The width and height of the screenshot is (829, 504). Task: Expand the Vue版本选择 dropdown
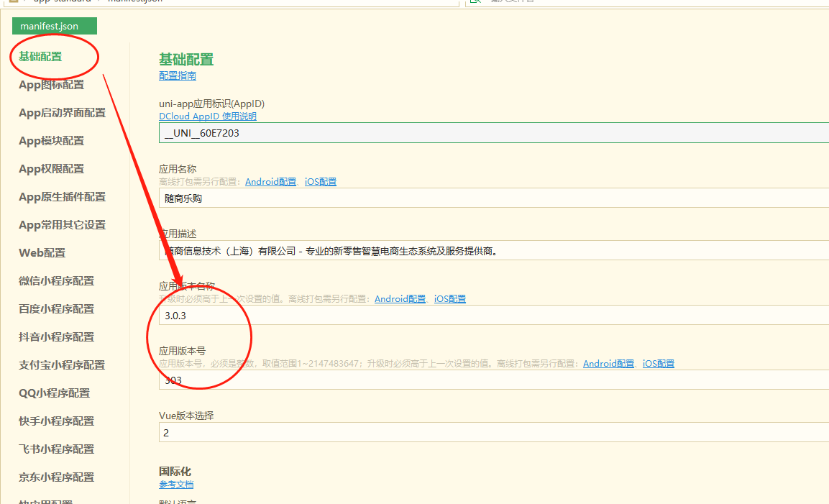(493, 432)
